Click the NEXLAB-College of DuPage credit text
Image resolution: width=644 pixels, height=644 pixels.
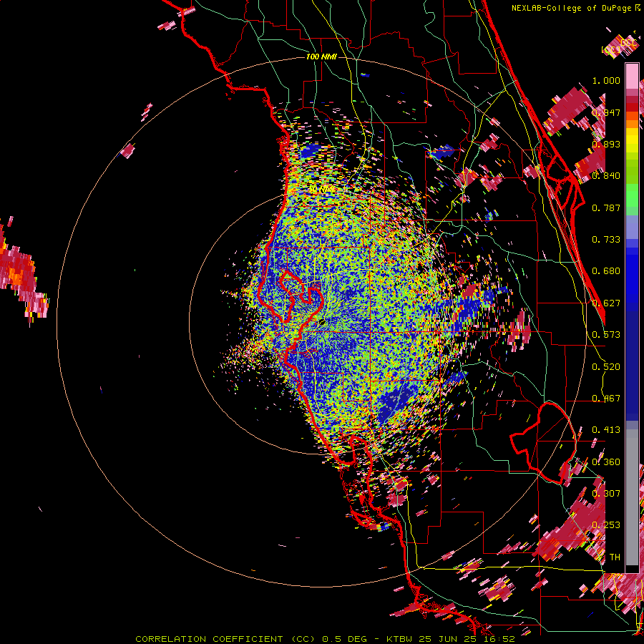(571, 8)
